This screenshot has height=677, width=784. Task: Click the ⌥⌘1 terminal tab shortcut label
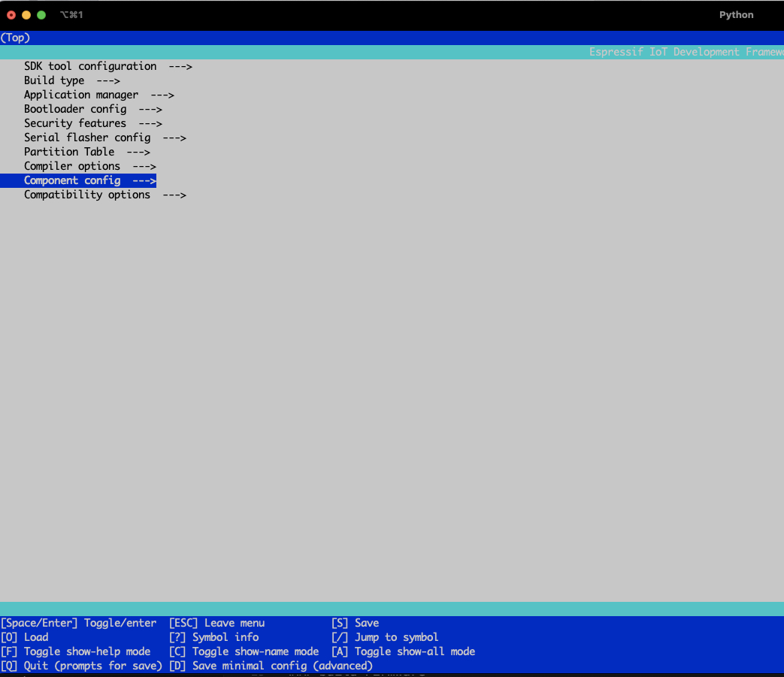pos(71,15)
